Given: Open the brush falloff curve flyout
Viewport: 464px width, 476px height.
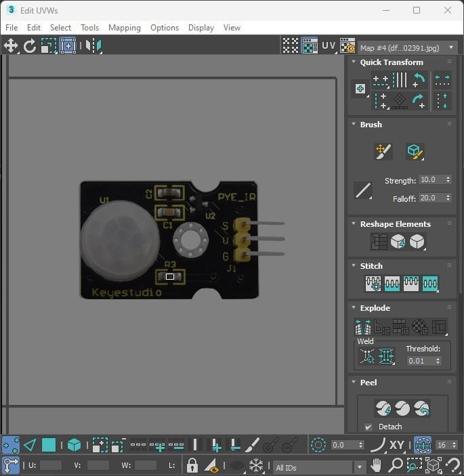Looking at the screenshot, I should (363, 191).
